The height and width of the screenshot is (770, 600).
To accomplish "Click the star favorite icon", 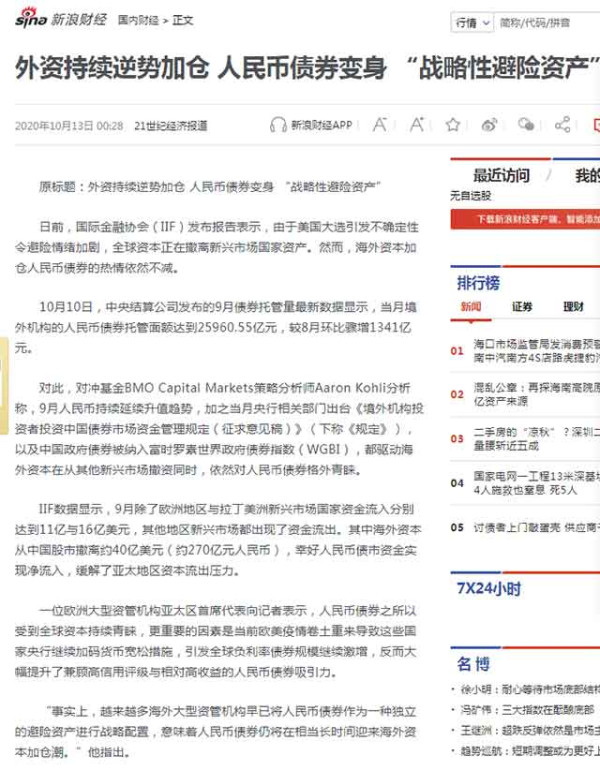I will [x=453, y=125].
